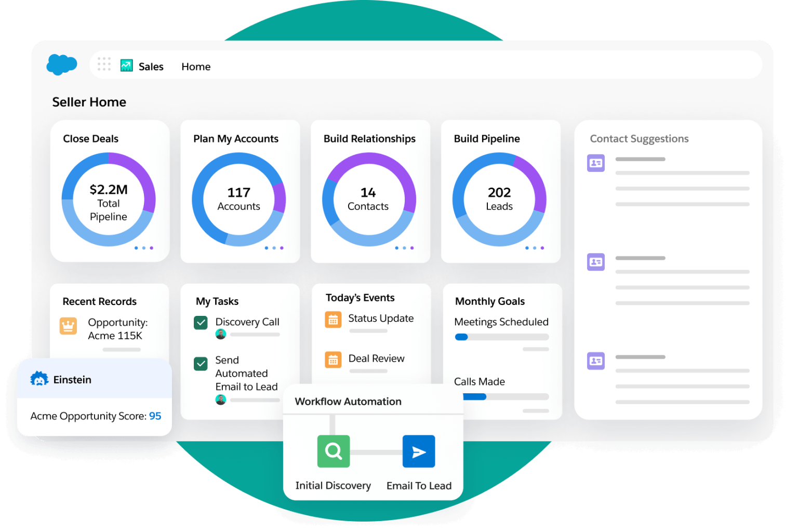This screenshot has height=532, width=798.
Task: Click the Salesforce cloud logo
Action: (62, 64)
